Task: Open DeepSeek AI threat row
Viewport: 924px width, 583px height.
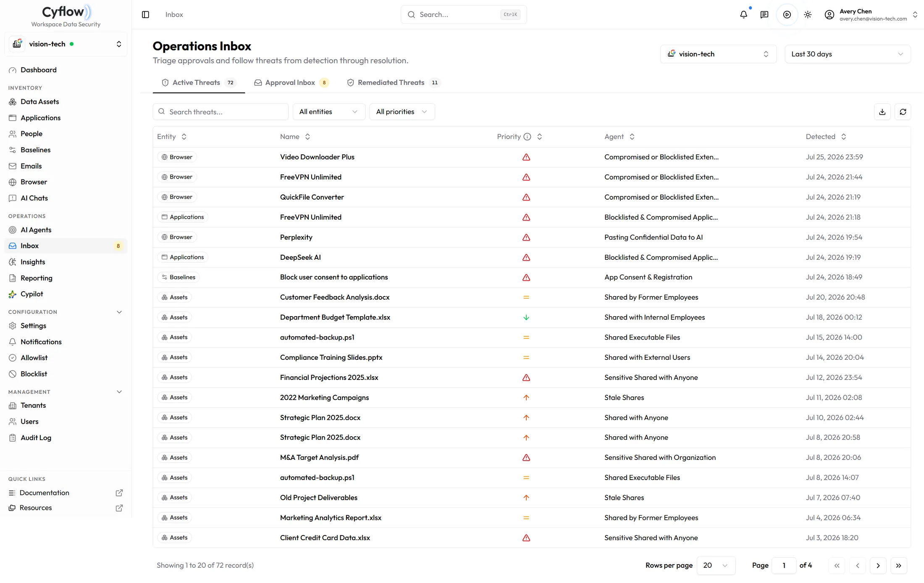Action: pos(532,257)
